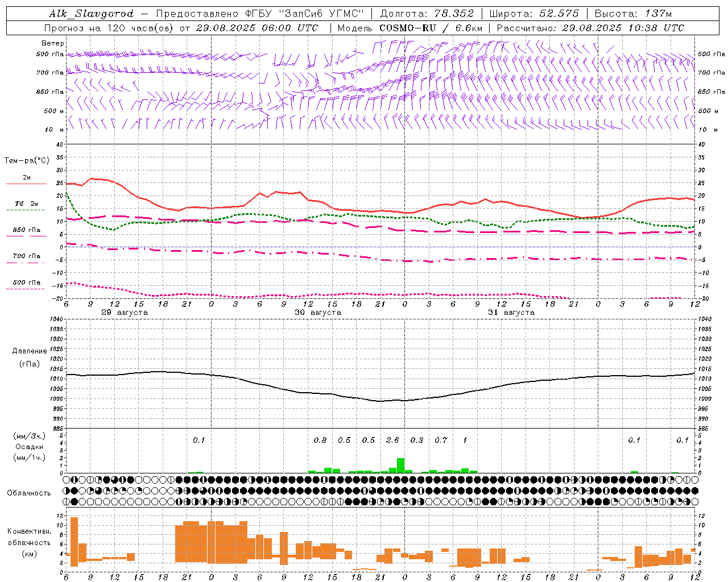Click the '(мм/1ч.)' hourly precipitation unit label
This screenshot has width=728, height=582.
pyautogui.click(x=29, y=458)
